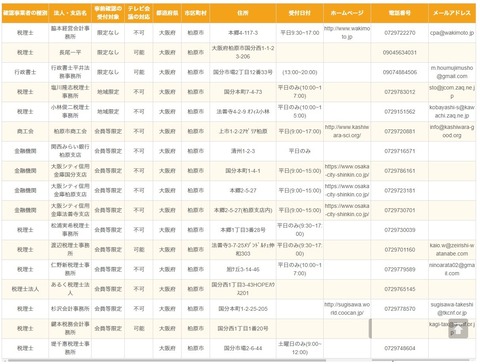Select 地域限定 in the 小林俊二税理士事務所 row

[108, 112]
